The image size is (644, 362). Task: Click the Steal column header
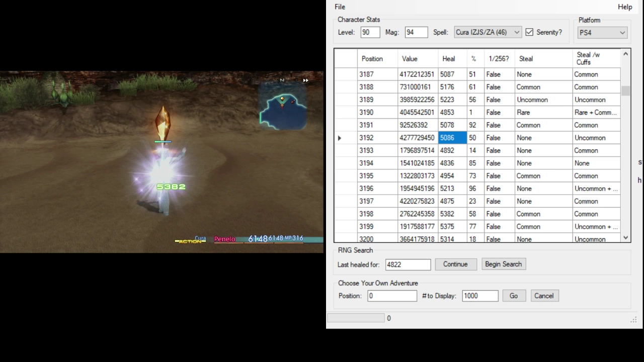(x=543, y=58)
